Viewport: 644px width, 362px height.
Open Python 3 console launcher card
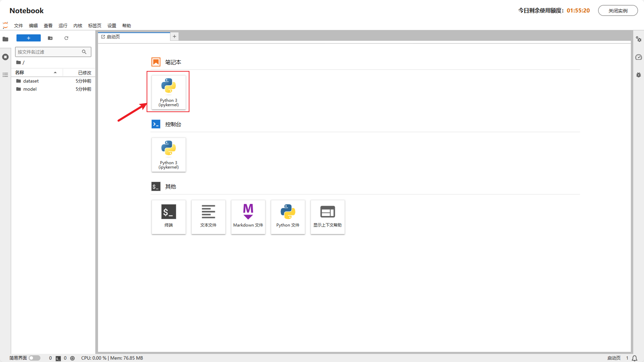pyautogui.click(x=169, y=155)
